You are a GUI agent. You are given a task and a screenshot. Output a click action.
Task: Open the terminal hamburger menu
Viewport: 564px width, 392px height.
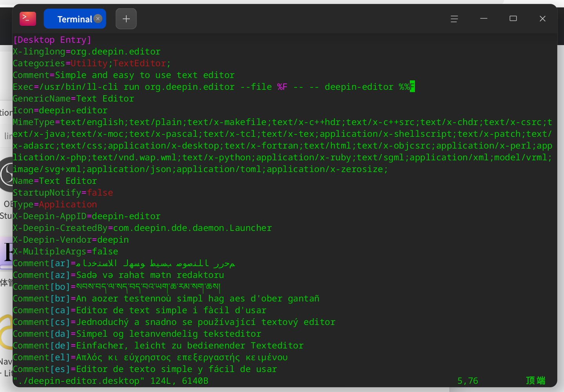point(454,19)
